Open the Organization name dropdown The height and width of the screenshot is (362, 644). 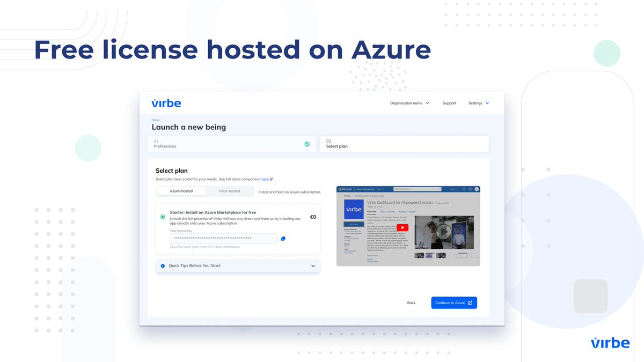409,103
